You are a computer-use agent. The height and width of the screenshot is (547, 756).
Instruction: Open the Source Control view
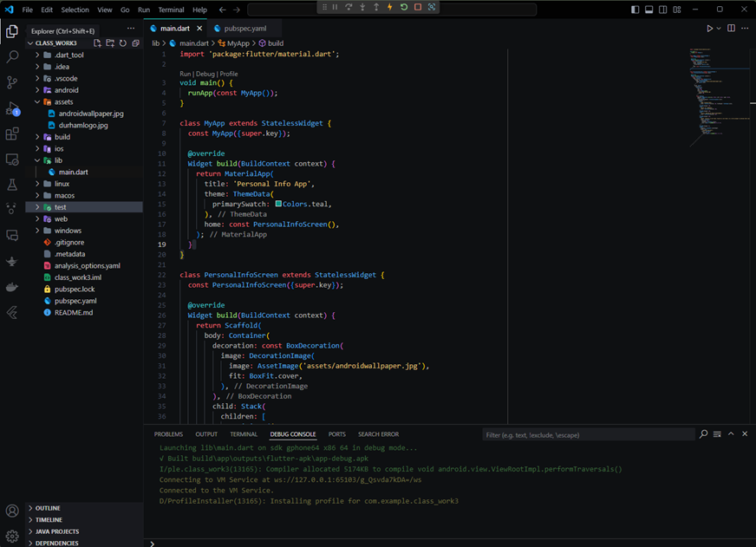12,82
